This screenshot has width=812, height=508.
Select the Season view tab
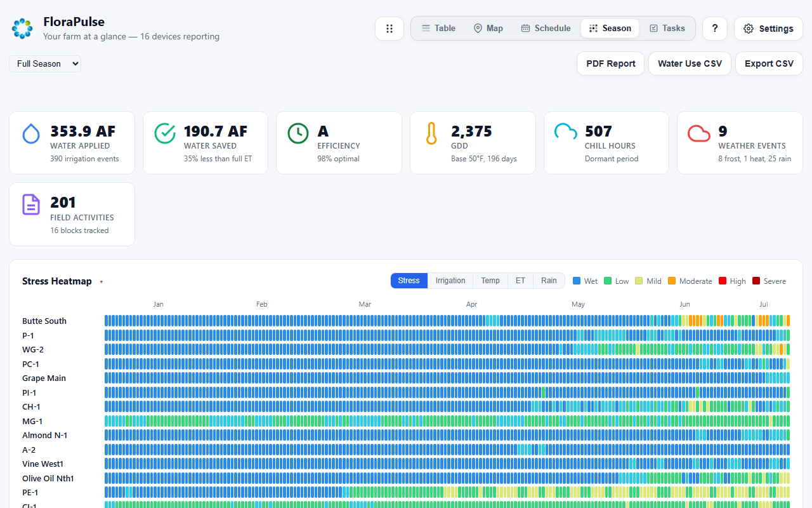pyautogui.click(x=610, y=29)
